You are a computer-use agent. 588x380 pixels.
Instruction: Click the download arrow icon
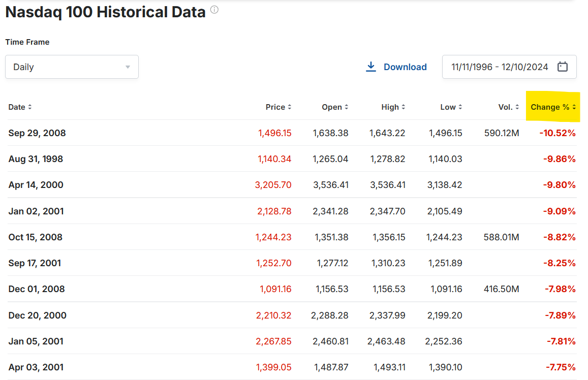click(371, 67)
